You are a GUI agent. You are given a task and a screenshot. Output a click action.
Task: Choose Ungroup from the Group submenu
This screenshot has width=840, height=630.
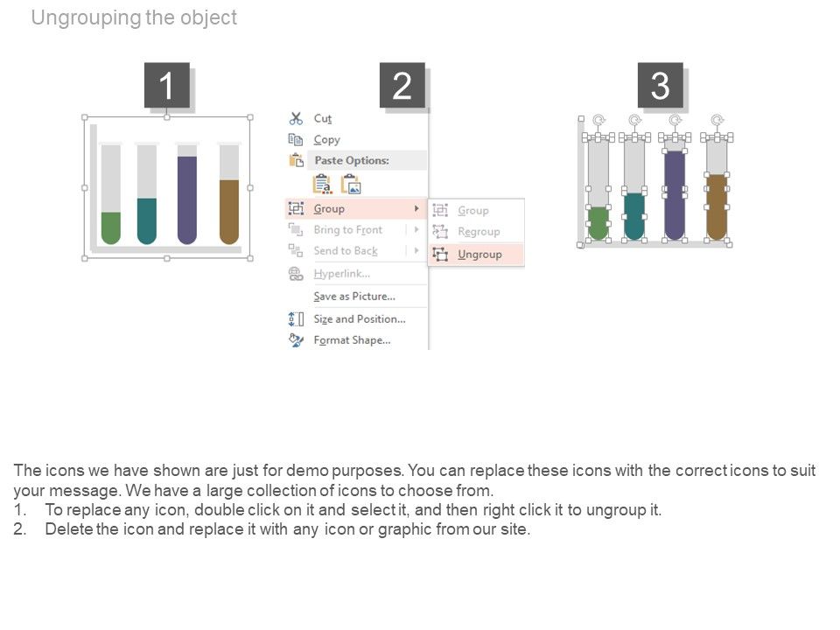pyautogui.click(x=479, y=255)
